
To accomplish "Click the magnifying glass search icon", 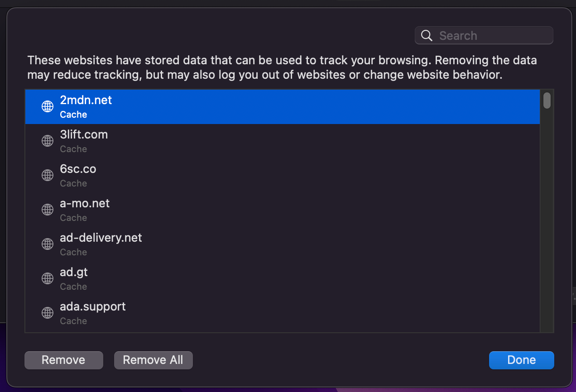I will pyautogui.click(x=427, y=36).
